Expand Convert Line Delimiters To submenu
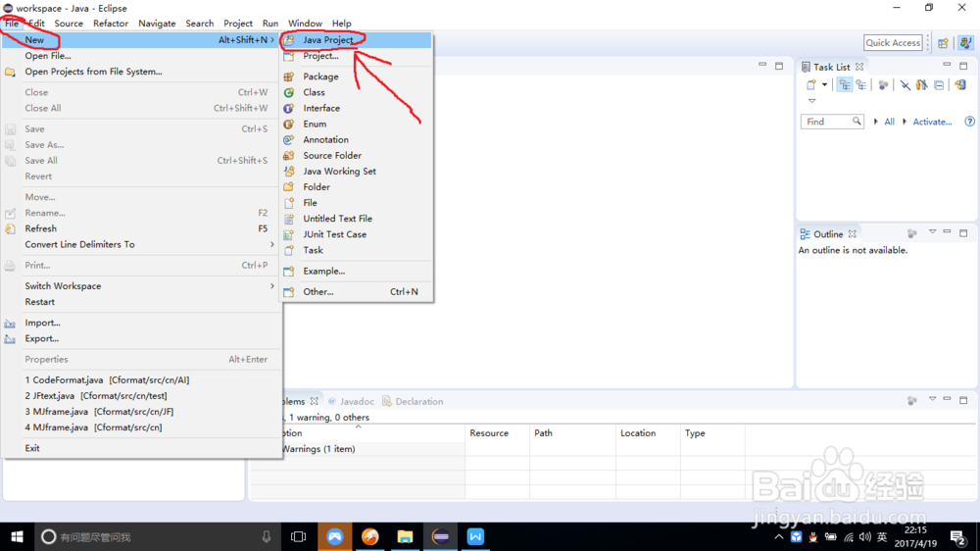The width and height of the screenshot is (980, 551). (x=140, y=244)
